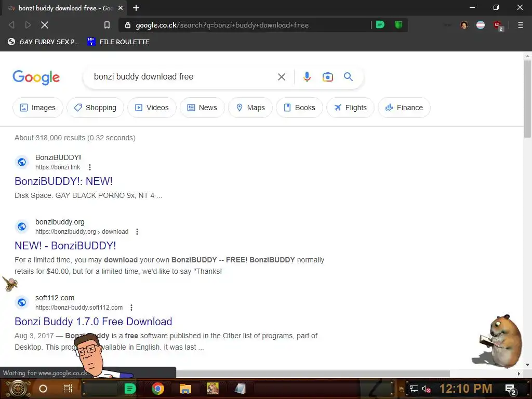This screenshot has height=399, width=532.
Task: Clear the search box text
Action: (281, 77)
